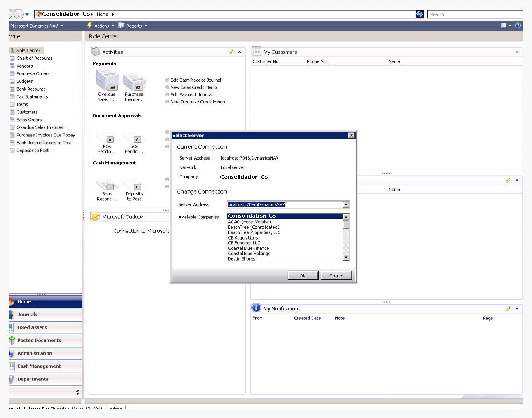The height and width of the screenshot is (418, 532).
Task: Collapse the My Customers panel chevron
Action: (x=517, y=52)
